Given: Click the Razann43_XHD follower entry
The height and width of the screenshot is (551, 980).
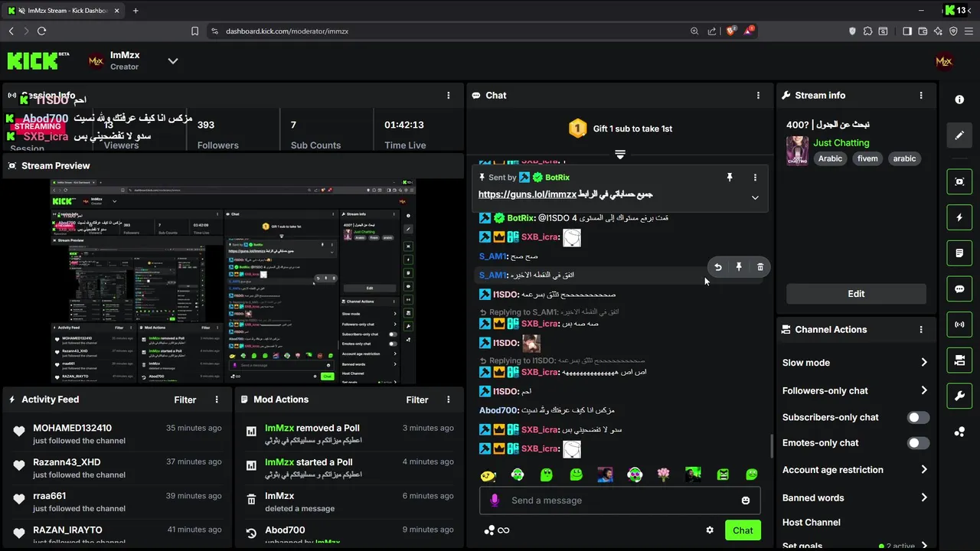Looking at the screenshot, I should 116,468.
